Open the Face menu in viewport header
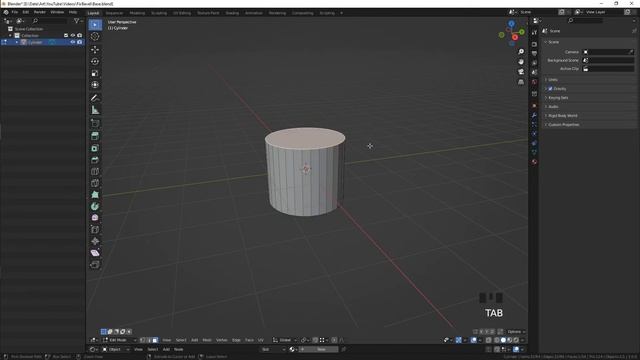640x360 pixels. click(x=249, y=340)
